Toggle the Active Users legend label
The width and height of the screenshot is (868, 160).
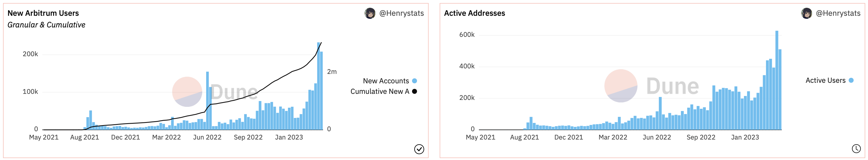825,80
